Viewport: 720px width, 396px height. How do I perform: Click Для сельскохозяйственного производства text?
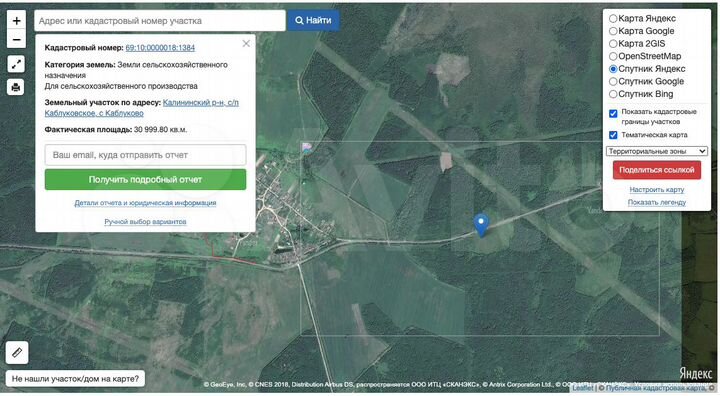[x=121, y=86]
